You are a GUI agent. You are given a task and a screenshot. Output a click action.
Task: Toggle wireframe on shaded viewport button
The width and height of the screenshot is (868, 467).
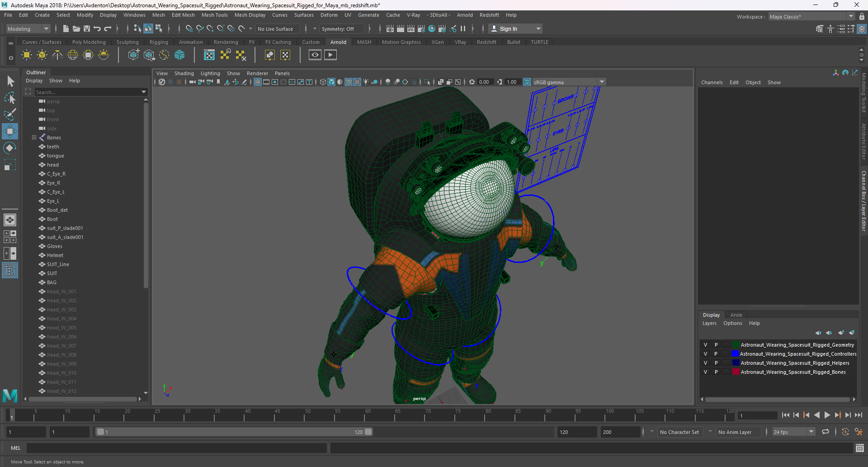pos(349,82)
